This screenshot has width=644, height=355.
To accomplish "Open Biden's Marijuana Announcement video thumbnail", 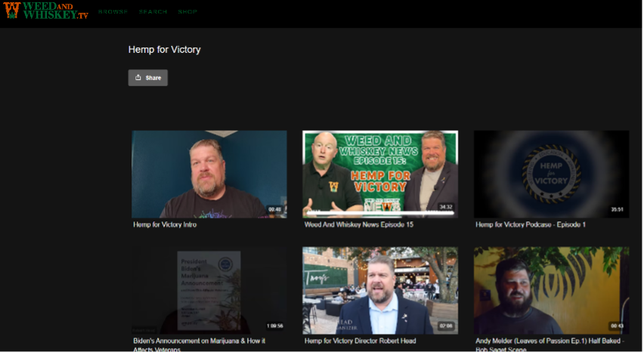I will coord(209,291).
